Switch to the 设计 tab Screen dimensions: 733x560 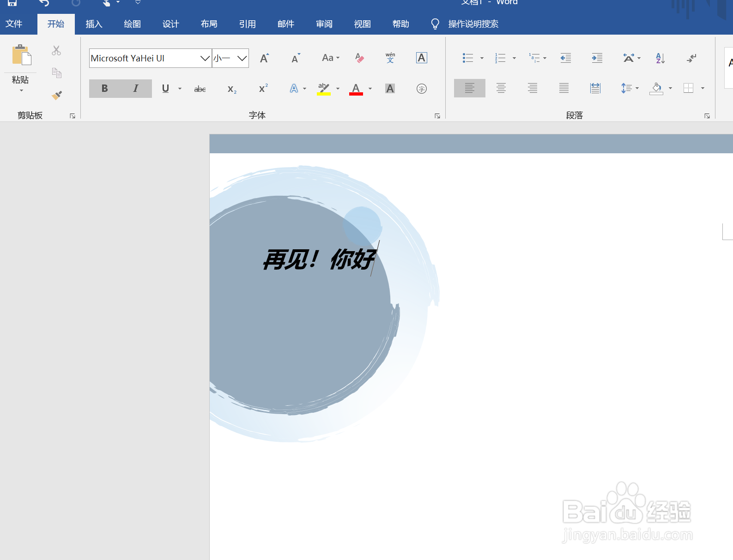[170, 24]
